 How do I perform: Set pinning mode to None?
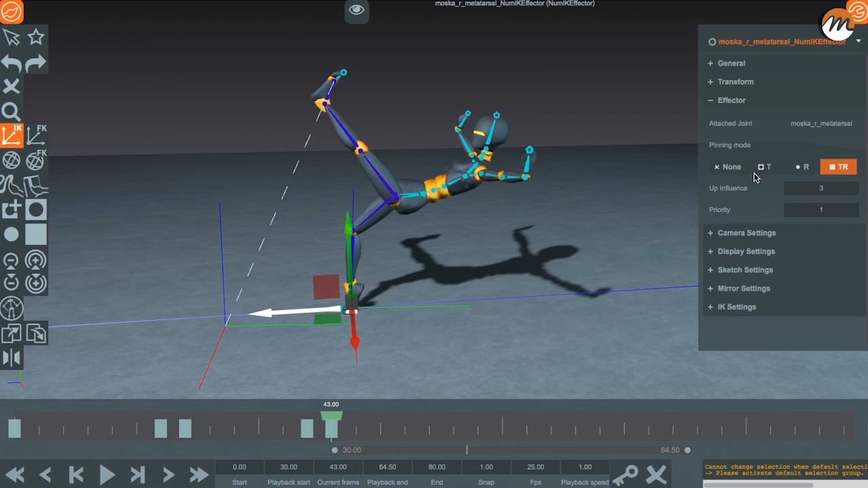point(728,167)
